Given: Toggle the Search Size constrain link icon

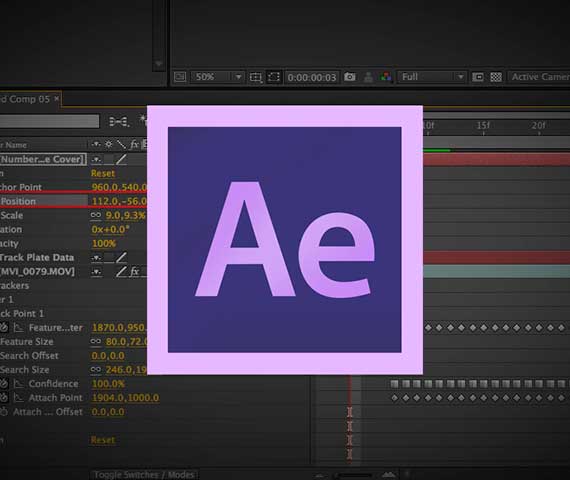Looking at the screenshot, I should click(x=96, y=369).
